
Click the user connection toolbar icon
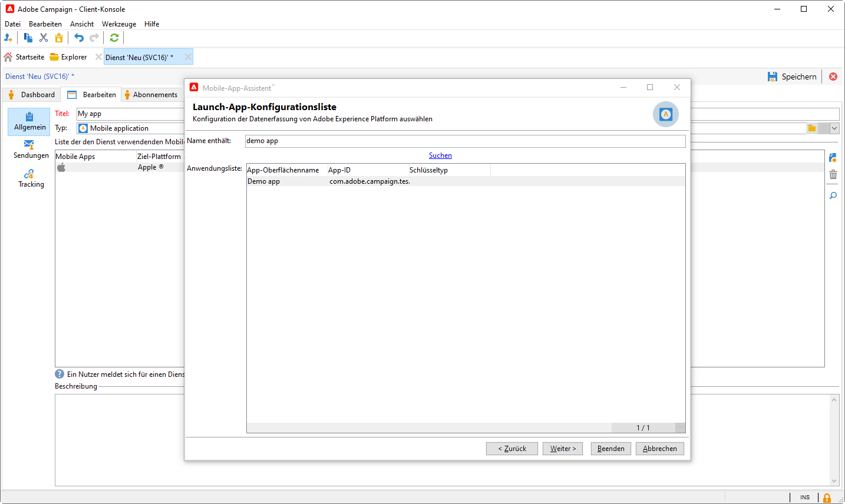pyautogui.click(x=8, y=38)
